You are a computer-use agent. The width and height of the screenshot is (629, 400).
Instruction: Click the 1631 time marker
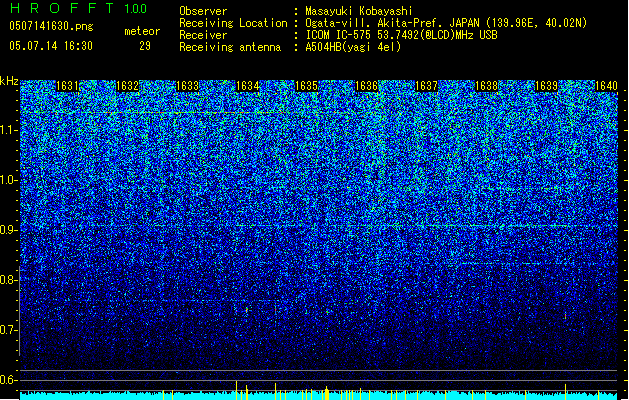(x=67, y=86)
